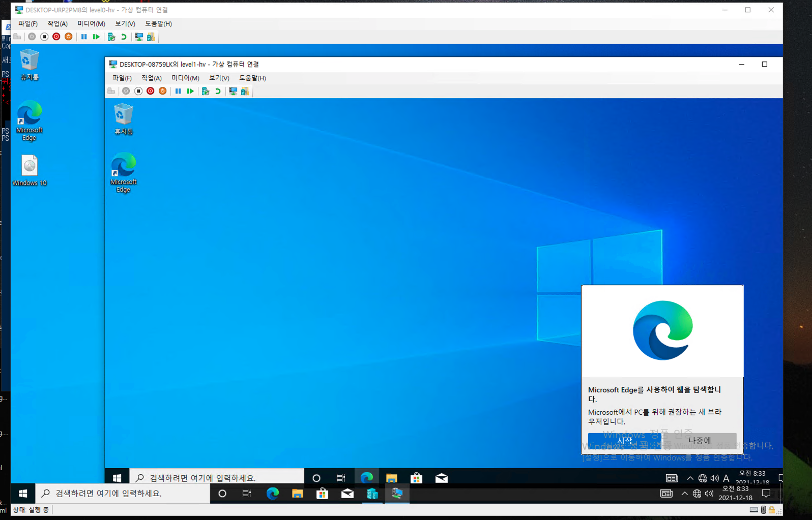Select 휴지통 icon on level1-hv desktop
Image resolution: width=812 pixels, height=520 pixels.
pyautogui.click(x=124, y=119)
